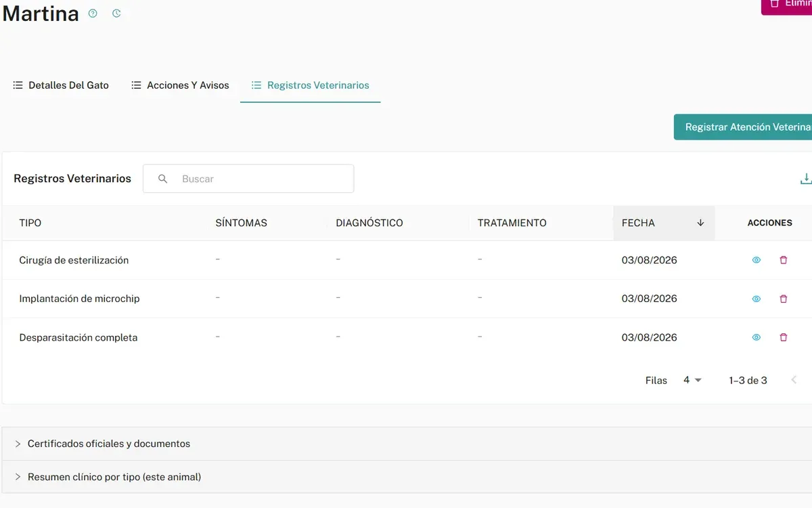Viewport: 812px width, 508px height.
Task: Click the TRATAMIENTO column header
Action: coord(512,223)
